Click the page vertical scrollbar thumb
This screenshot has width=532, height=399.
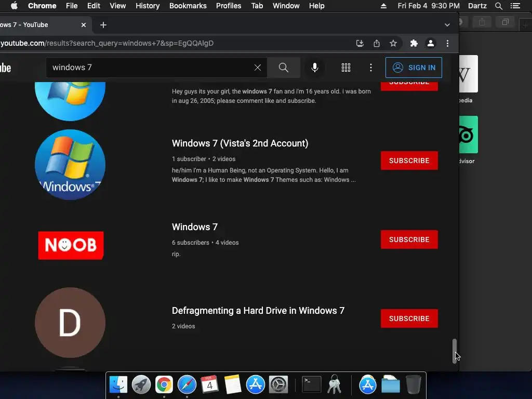pos(454,351)
